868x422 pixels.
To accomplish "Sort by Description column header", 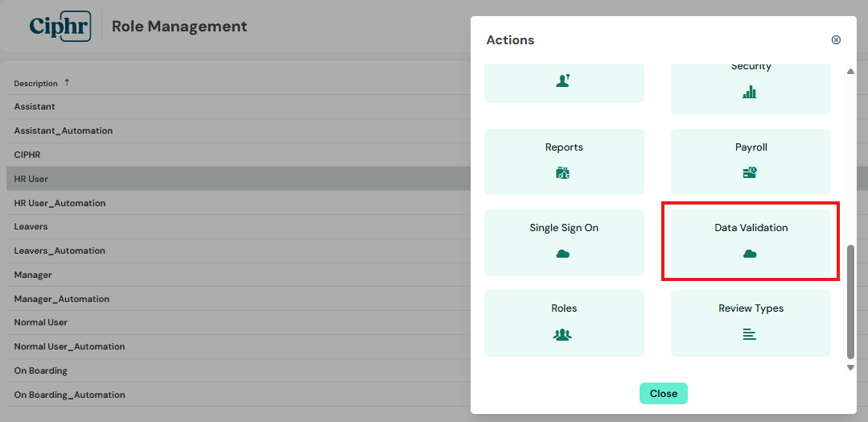I will coord(36,83).
